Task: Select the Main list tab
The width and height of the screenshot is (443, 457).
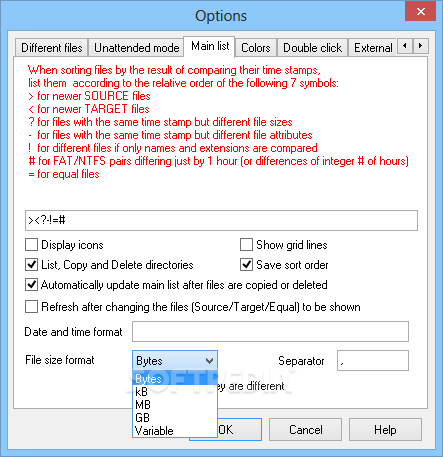Action: [x=210, y=46]
